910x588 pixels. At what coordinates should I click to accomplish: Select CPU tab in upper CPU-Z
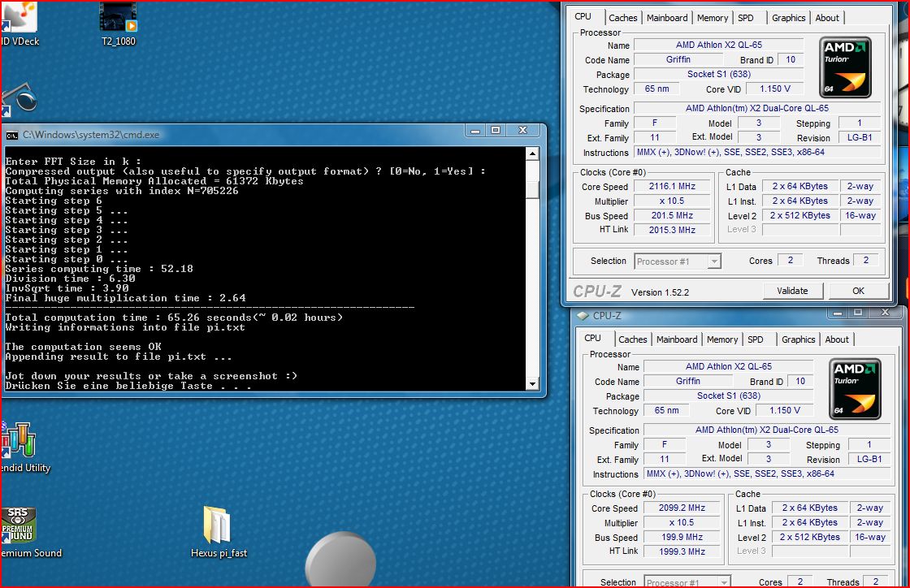[583, 17]
